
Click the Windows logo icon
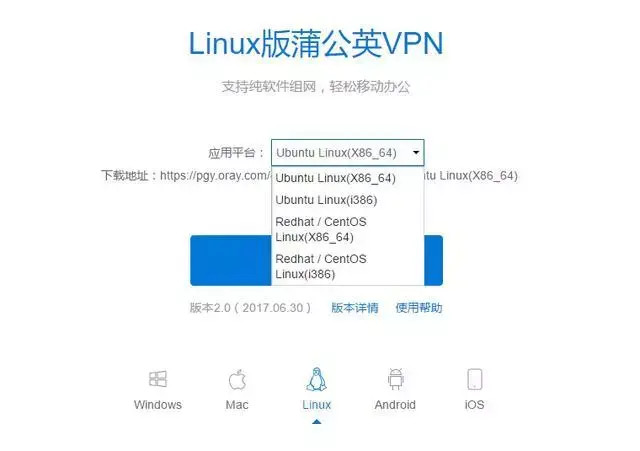click(x=158, y=379)
